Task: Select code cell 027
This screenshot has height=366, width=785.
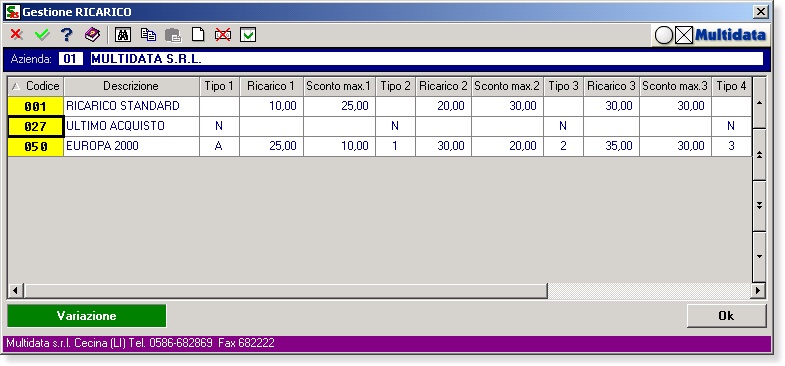Action: [x=36, y=126]
